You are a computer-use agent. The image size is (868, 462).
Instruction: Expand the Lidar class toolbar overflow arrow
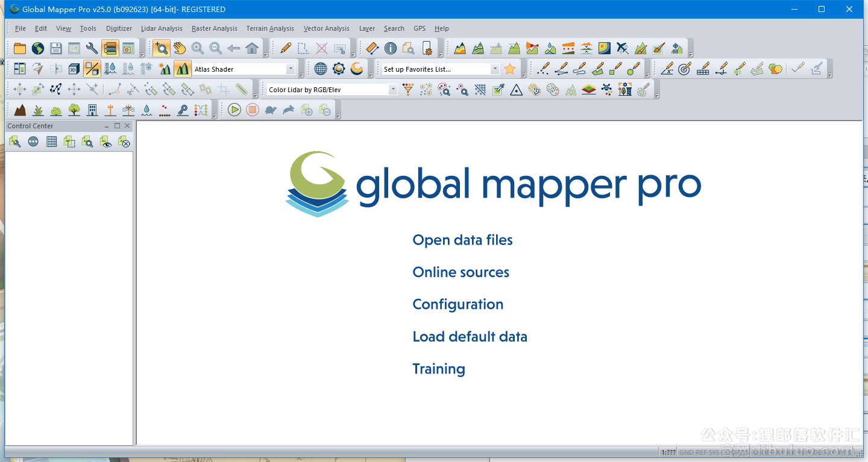[215, 116]
